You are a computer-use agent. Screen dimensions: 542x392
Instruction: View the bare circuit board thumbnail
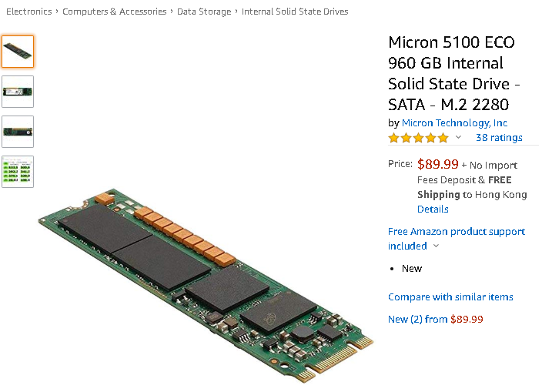(18, 132)
